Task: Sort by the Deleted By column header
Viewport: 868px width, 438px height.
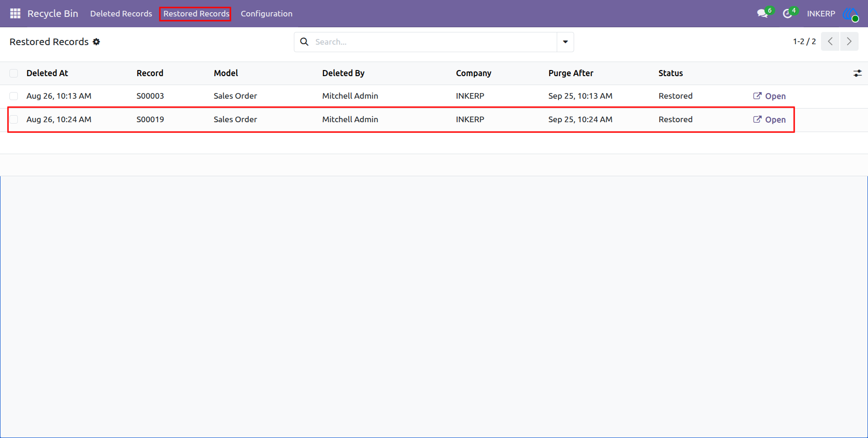Action: pos(343,73)
